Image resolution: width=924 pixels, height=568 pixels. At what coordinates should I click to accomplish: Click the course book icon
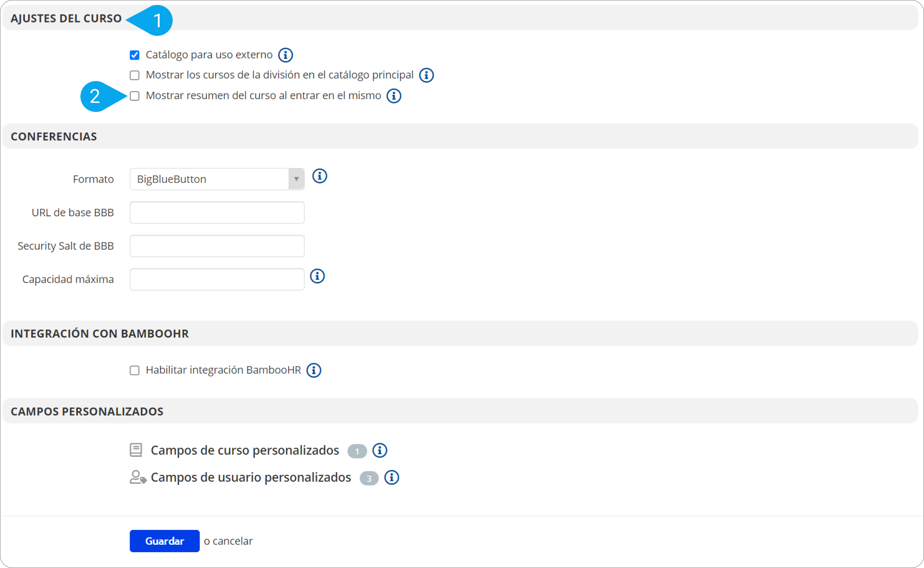pos(136,450)
